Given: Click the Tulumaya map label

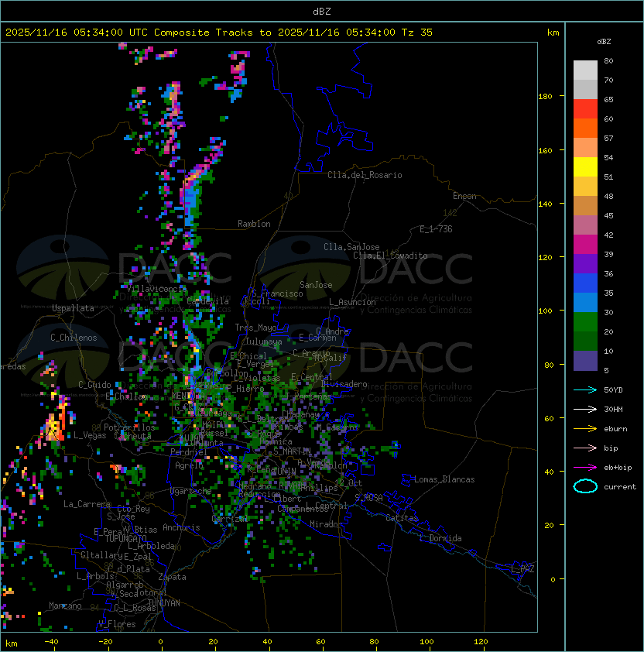Looking at the screenshot, I should (x=264, y=341).
